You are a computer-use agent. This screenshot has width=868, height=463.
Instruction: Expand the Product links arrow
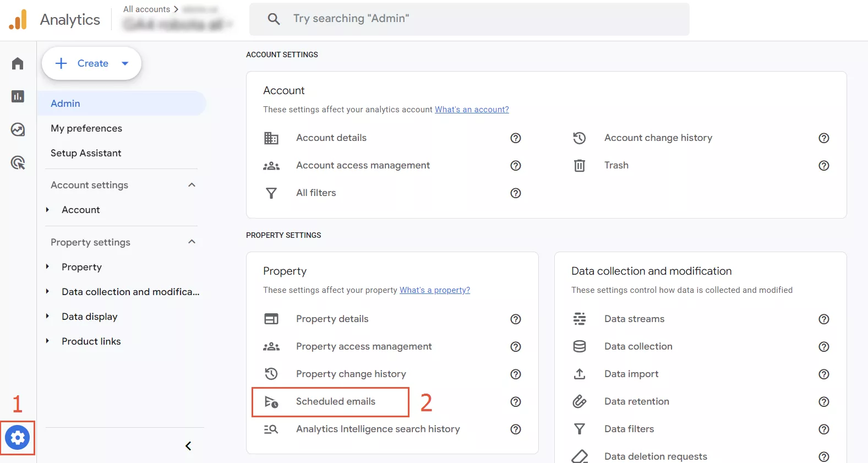tap(48, 341)
